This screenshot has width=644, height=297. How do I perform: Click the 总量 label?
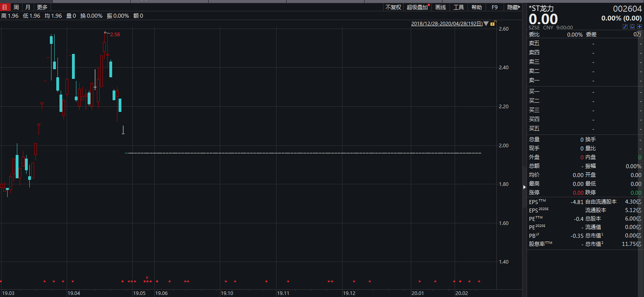coord(534,140)
